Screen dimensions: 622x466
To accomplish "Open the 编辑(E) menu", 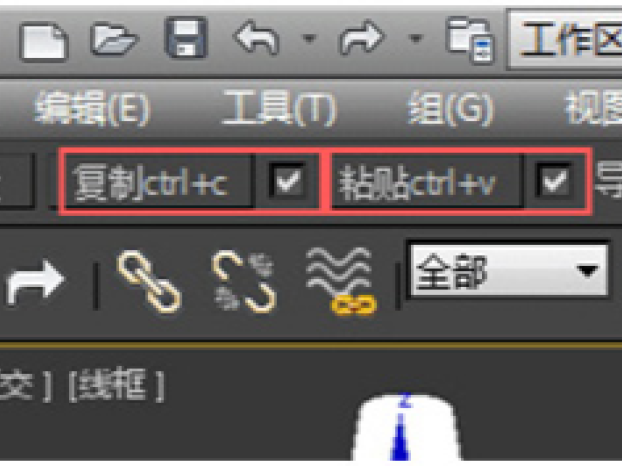I will [92, 108].
